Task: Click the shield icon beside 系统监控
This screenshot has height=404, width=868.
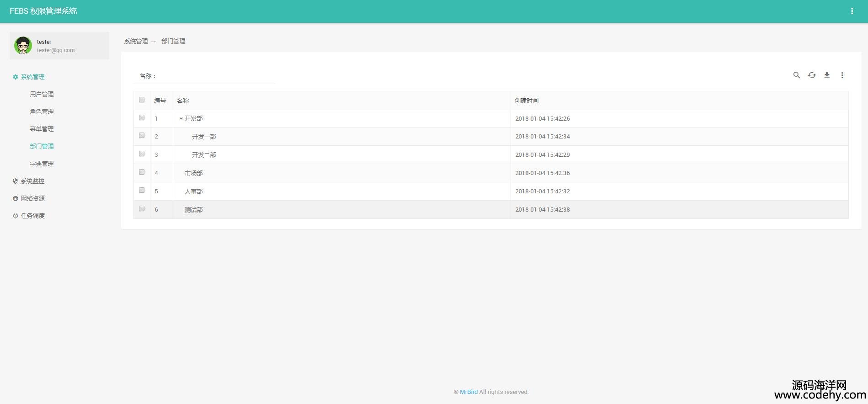Action: tap(15, 181)
